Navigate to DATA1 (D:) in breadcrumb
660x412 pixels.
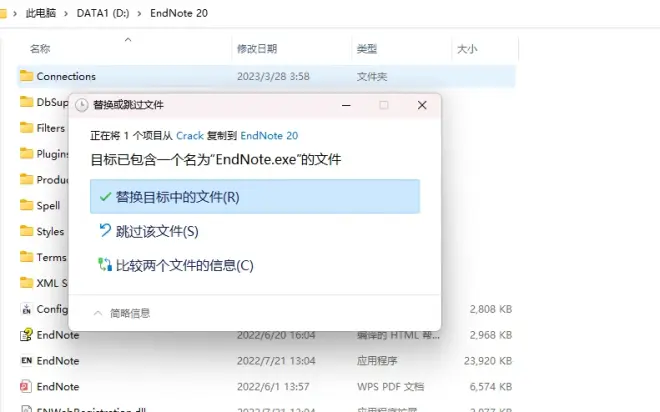[103, 13]
